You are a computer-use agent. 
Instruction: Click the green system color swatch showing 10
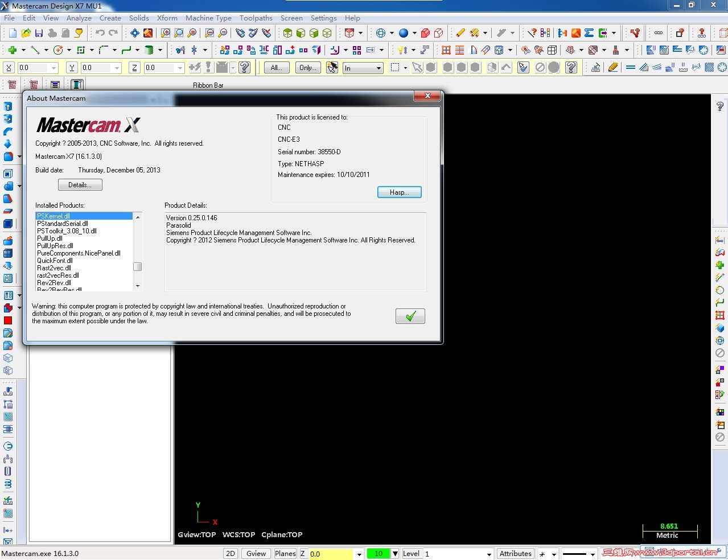click(379, 554)
